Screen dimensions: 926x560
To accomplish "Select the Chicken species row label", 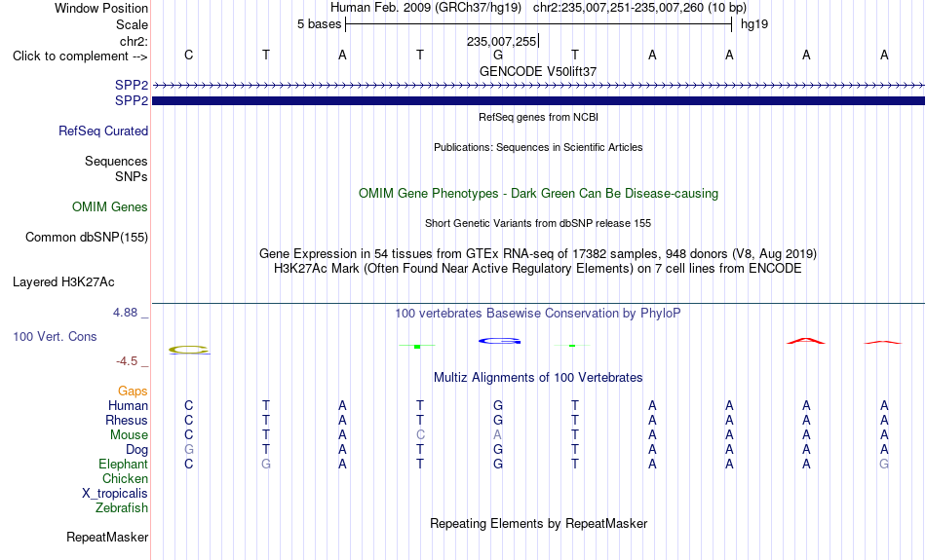I will (125, 478).
